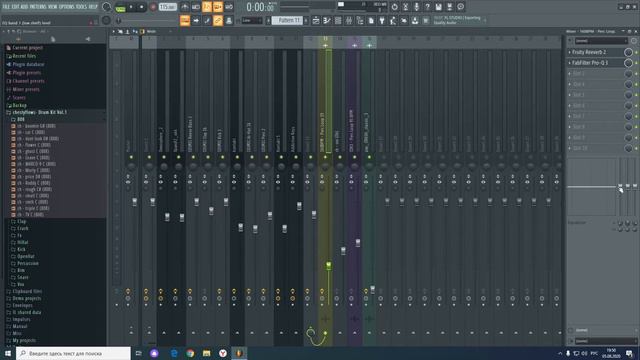Image resolution: width=640 pixels, height=360 pixels.
Task: Click the Pattern 11 selector
Action: click(x=287, y=20)
